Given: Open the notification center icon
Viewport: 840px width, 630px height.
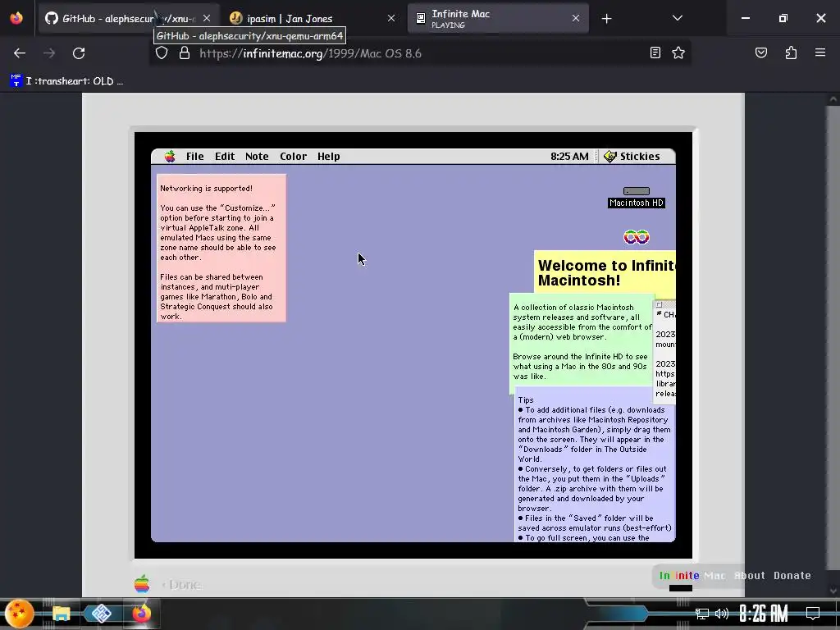Looking at the screenshot, I should point(813,614).
